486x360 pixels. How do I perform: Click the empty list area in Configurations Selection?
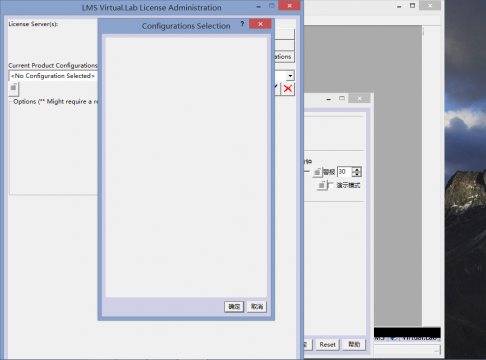[186, 167]
